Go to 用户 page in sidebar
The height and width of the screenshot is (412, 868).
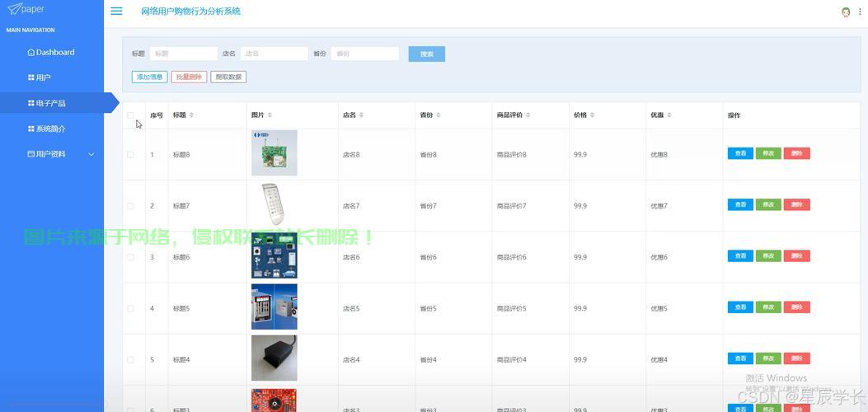(43, 77)
